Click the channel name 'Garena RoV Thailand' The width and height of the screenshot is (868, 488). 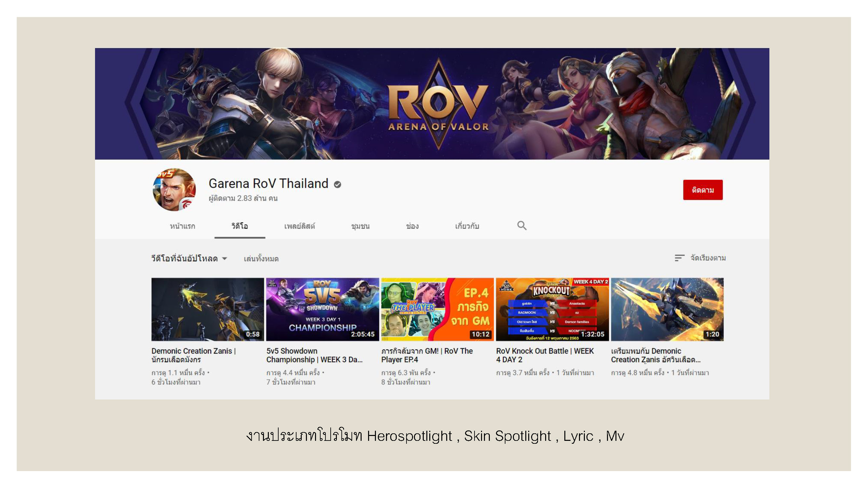(x=268, y=183)
